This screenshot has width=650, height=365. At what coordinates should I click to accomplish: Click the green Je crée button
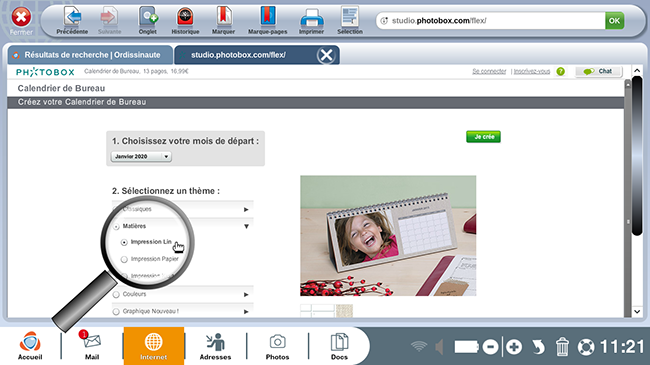click(483, 136)
